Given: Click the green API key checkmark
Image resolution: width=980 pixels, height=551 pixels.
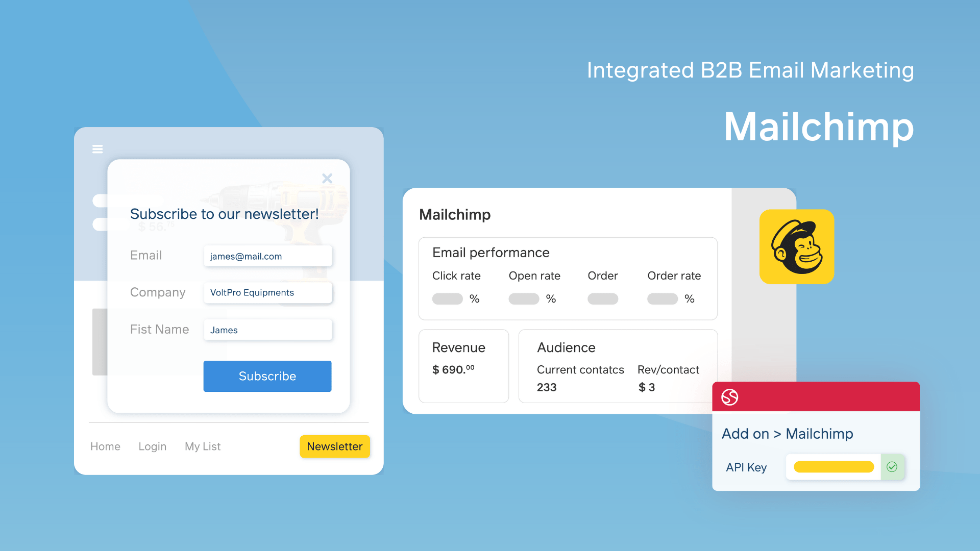Looking at the screenshot, I should [892, 467].
